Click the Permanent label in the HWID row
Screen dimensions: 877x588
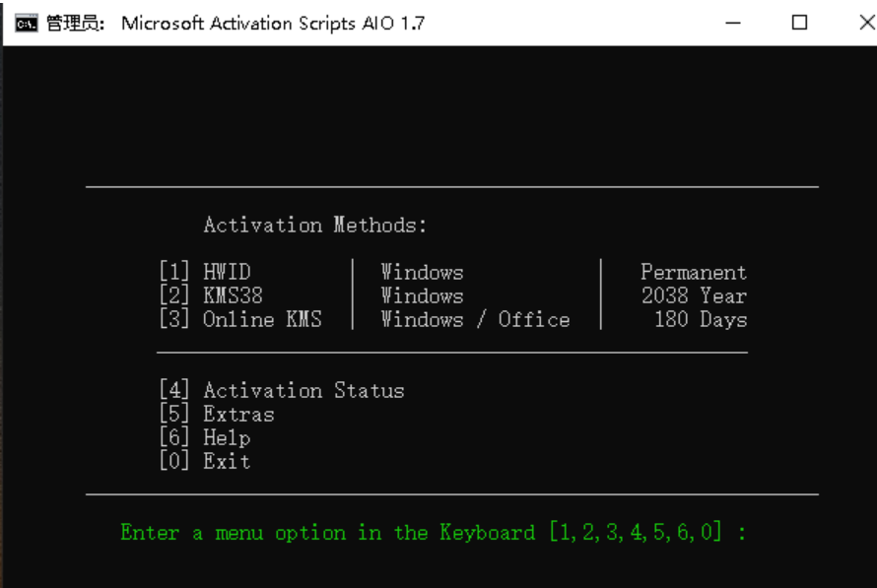693,273
